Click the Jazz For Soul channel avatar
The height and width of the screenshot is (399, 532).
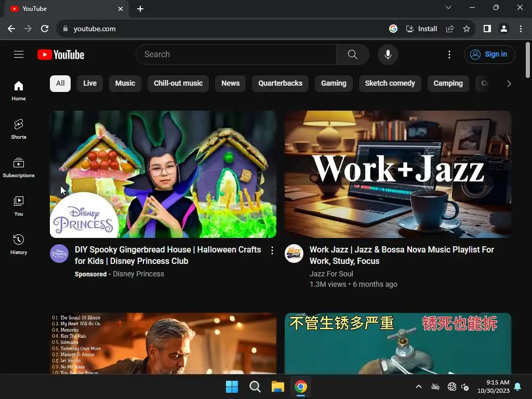294,254
